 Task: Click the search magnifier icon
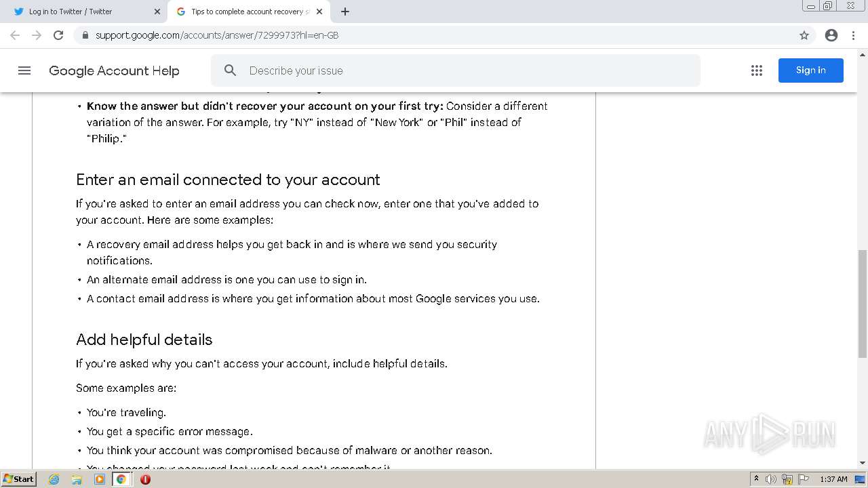[x=231, y=70]
